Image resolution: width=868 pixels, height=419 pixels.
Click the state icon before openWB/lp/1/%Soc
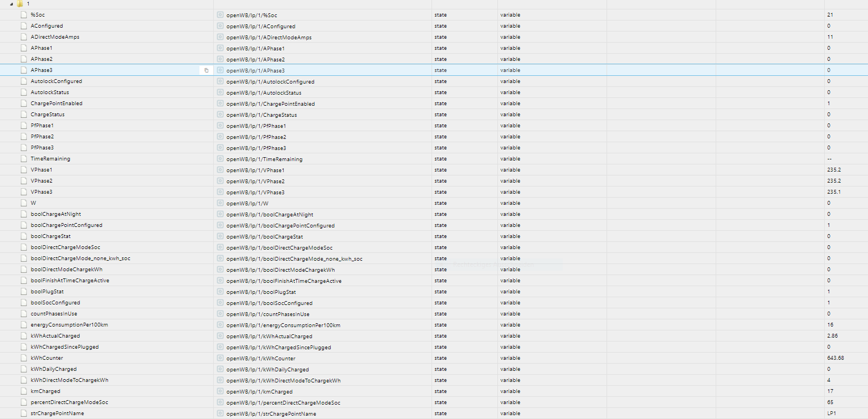(x=220, y=15)
